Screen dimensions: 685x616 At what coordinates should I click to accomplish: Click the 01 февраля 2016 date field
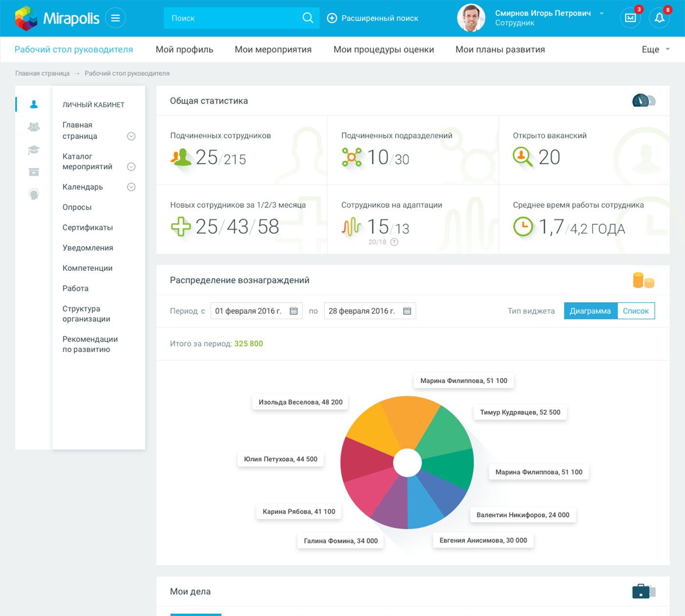point(256,311)
